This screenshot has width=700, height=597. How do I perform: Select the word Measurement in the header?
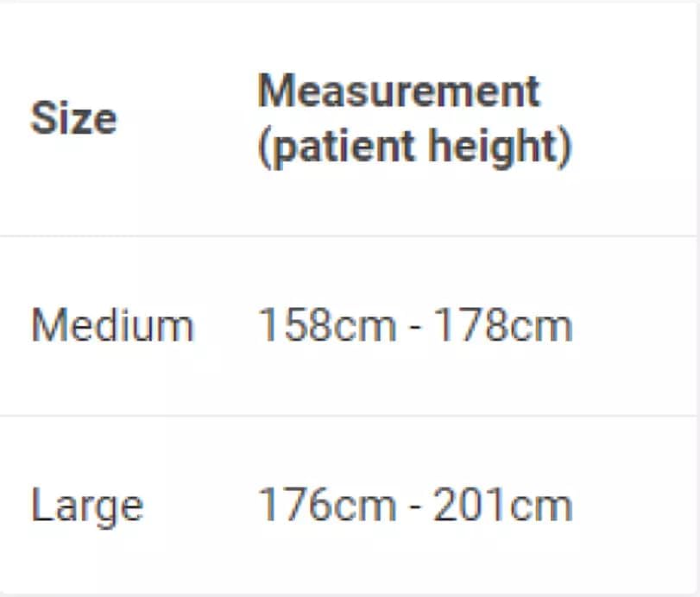tap(399, 91)
